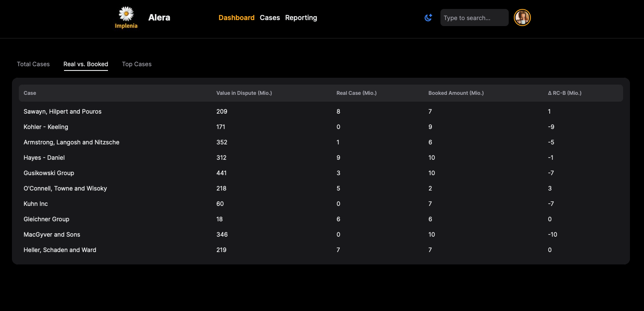The height and width of the screenshot is (311, 644).
Task: Open the user profile avatar
Action: click(522, 18)
